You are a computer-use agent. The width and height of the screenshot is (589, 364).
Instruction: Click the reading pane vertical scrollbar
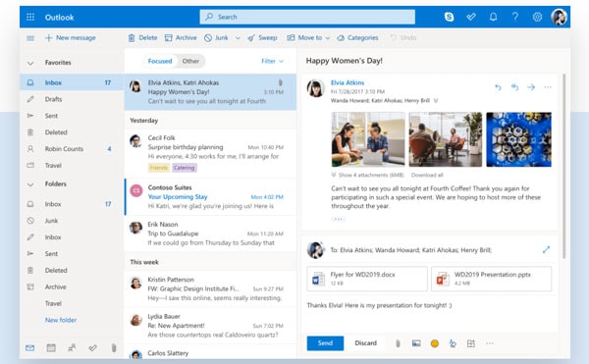(563, 166)
